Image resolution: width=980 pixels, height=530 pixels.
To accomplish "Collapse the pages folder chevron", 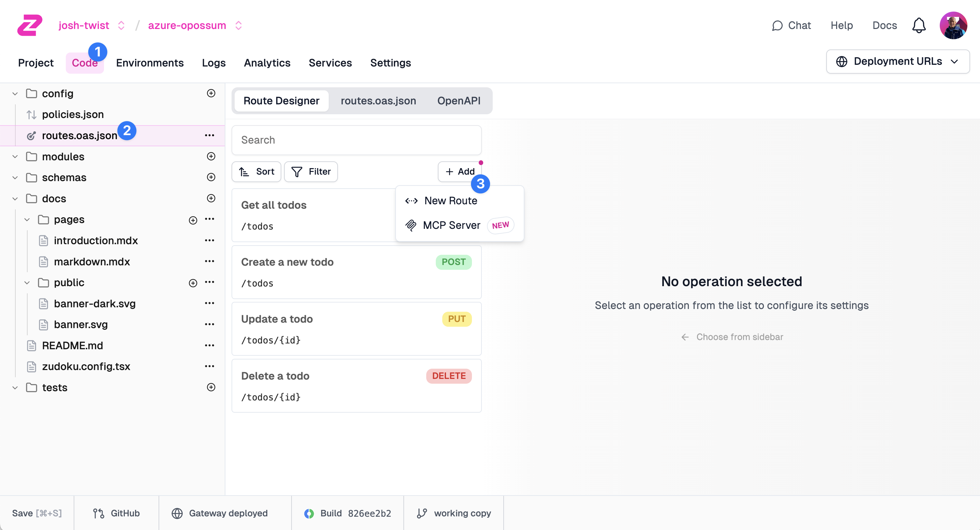I will coord(27,220).
